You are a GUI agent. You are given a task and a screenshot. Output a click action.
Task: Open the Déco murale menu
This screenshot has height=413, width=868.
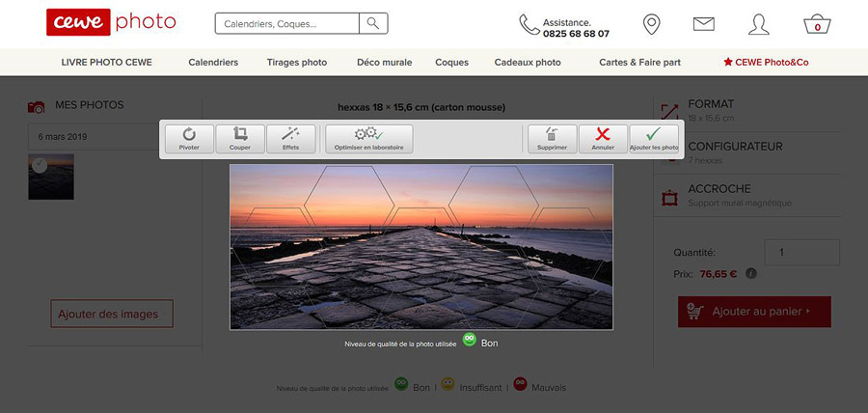point(384,63)
